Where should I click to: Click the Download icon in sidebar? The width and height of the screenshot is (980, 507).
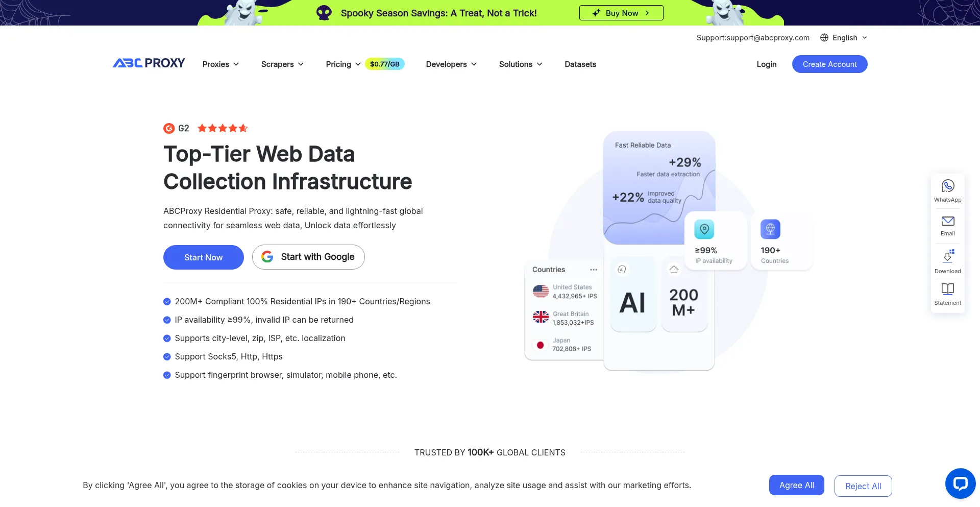click(x=947, y=256)
